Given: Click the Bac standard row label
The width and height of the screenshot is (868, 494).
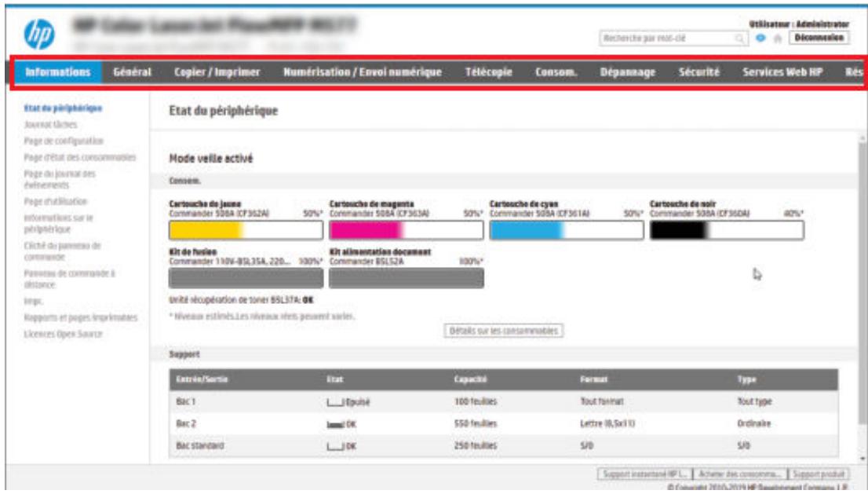Looking at the screenshot, I should point(200,446).
